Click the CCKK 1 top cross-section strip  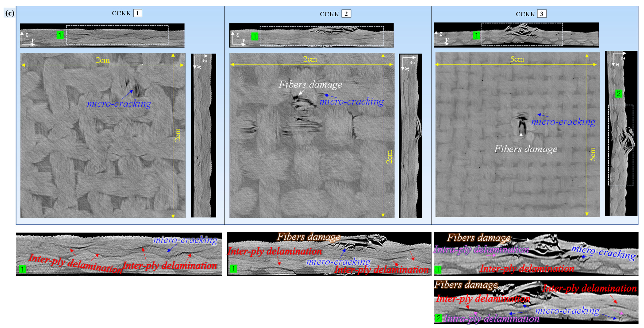click(102, 35)
